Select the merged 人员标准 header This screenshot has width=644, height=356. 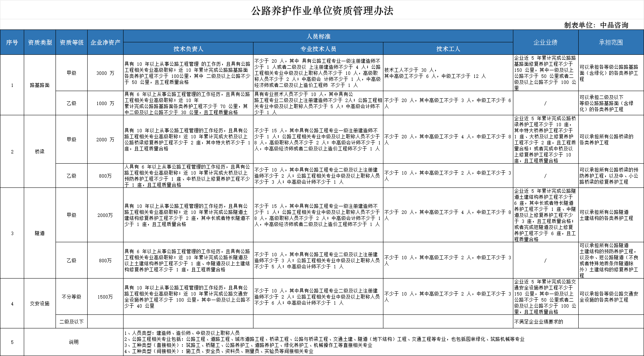[x=318, y=36]
